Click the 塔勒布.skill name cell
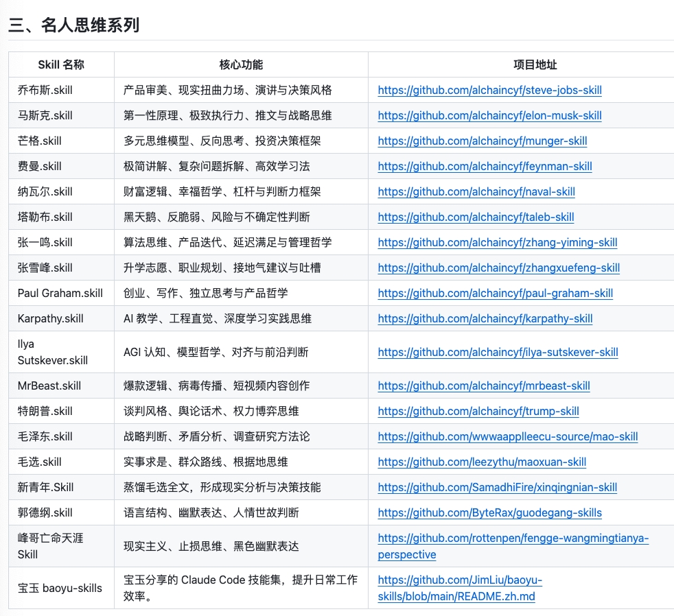This screenshot has height=616, width=674. pyautogui.click(x=61, y=217)
